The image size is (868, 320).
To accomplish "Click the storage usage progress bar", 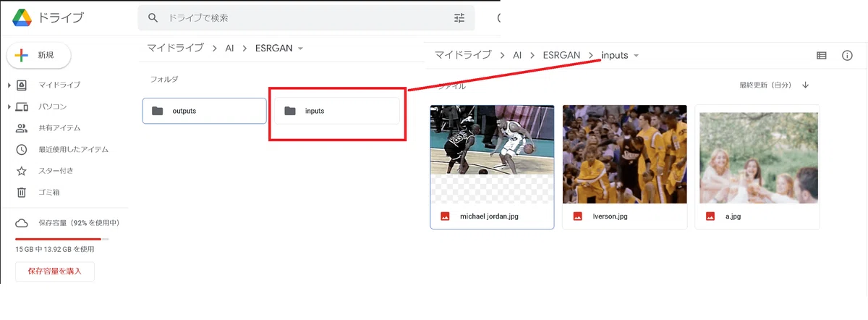I will (x=62, y=238).
